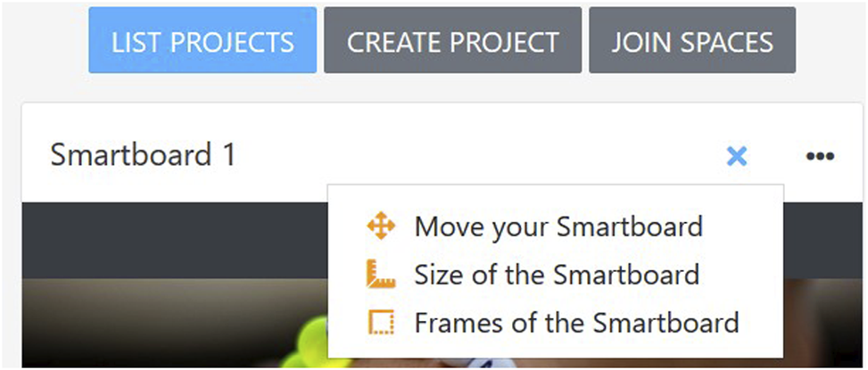The image size is (868, 370).
Task: Click the Smartboard 1 title text
Action: click(x=143, y=155)
